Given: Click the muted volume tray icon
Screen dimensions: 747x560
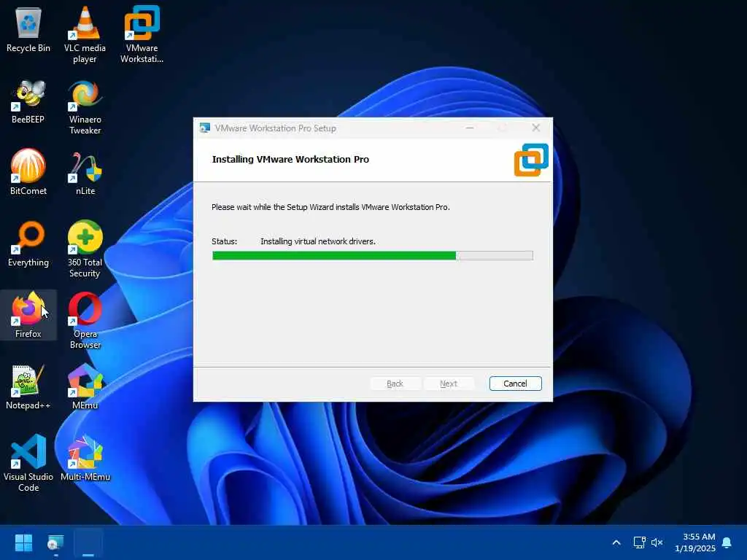Looking at the screenshot, I should [x=657, y=542].
